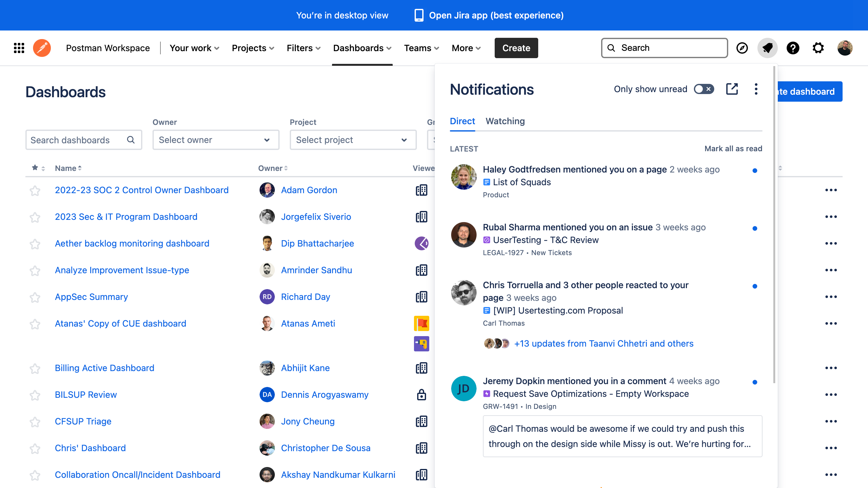The image size is (868, 488).
Task: Expand the Select project dropdown
Action: click(x=353, y=140)
